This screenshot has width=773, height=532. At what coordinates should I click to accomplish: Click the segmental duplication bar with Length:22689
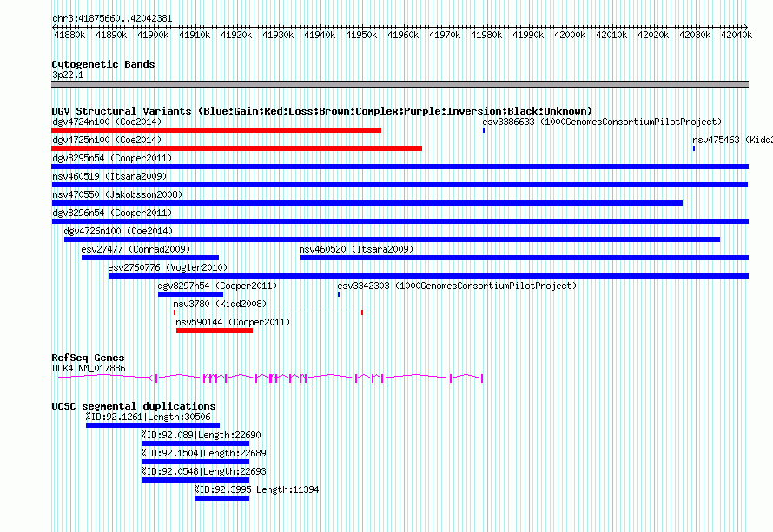pos(195,462)
